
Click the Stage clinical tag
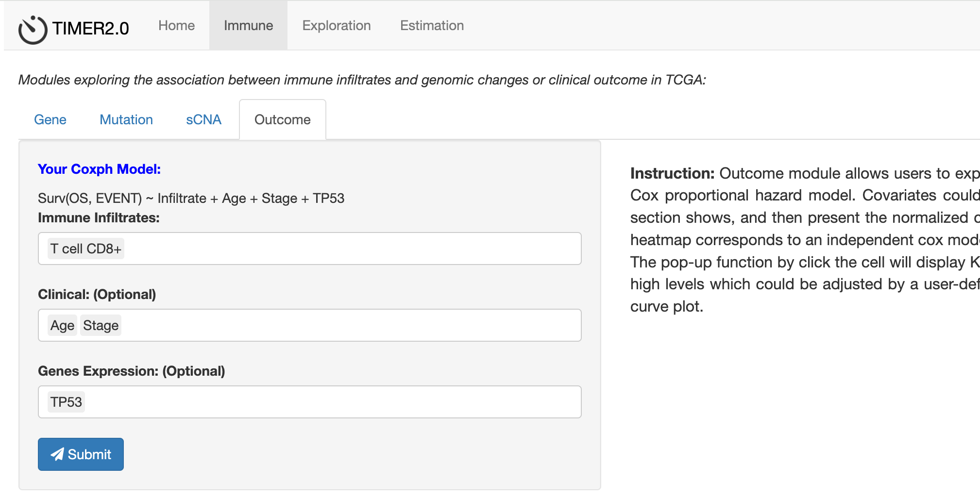pos(101,326)
